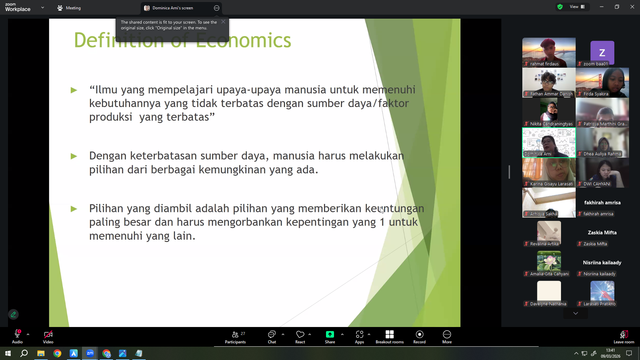This screenshot has height=360, width=640.
Task: Select Zaskia Mifta participant tile
Action: (x=602, y=233)
